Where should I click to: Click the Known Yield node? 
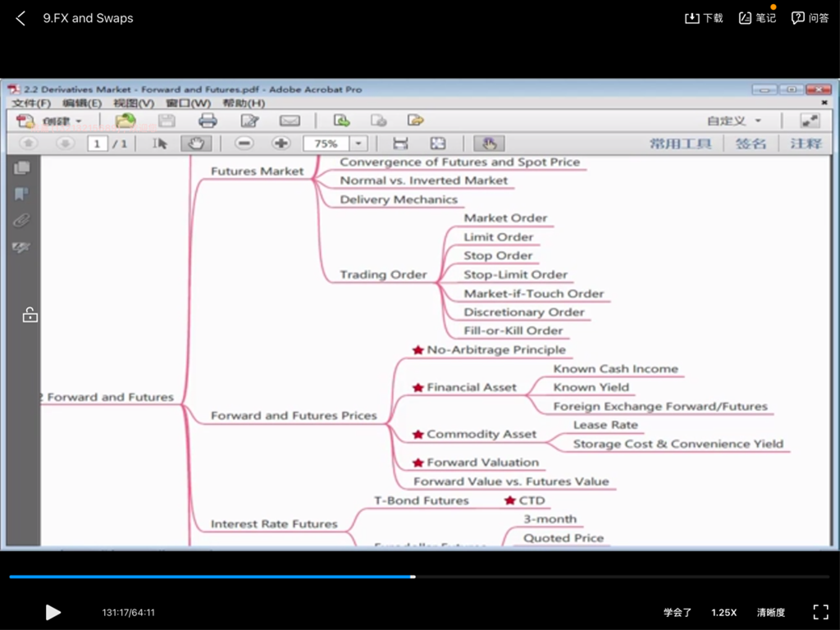coord(591,387)
